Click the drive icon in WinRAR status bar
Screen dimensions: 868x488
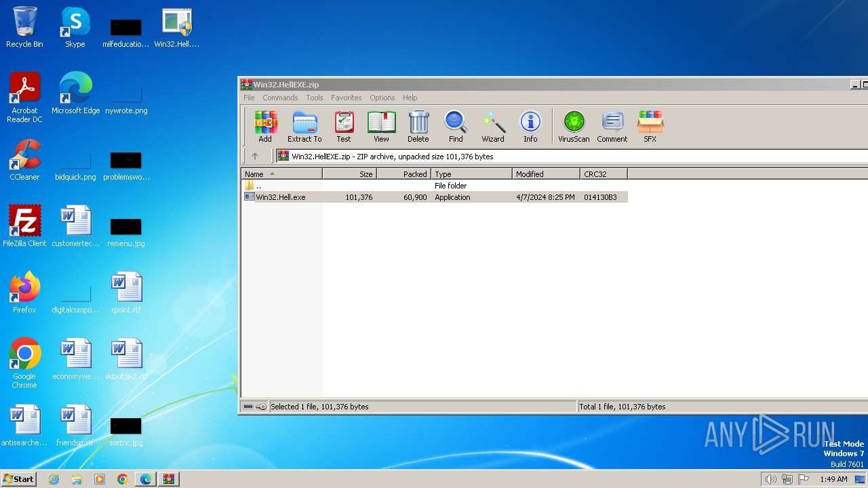[x=248, y=407]
